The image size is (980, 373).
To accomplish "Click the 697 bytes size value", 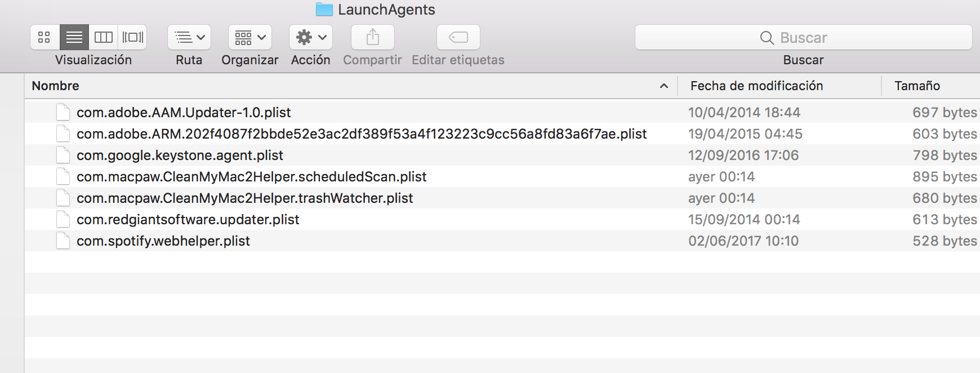I will 945,112.
